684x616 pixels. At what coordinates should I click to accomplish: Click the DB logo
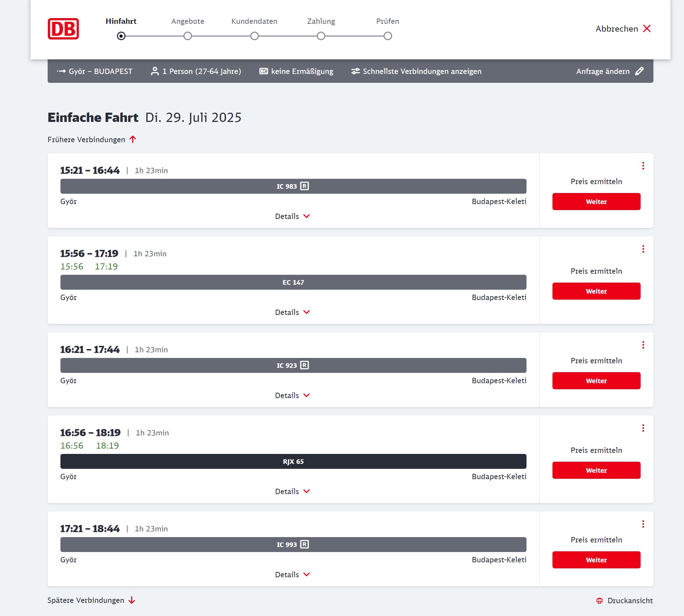pos(63,29)
